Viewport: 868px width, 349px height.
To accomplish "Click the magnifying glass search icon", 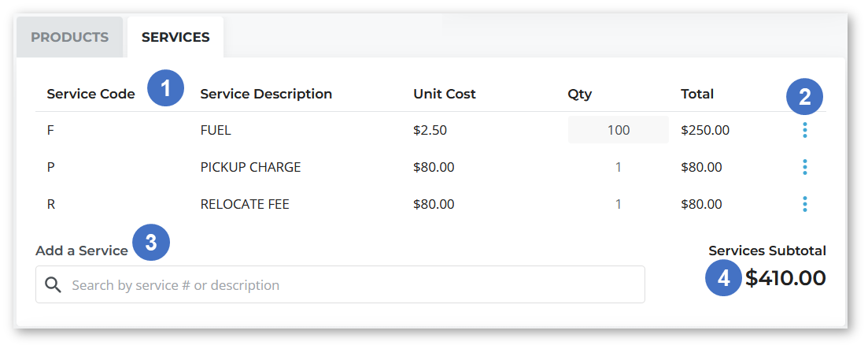I will (x=54, y=284).
